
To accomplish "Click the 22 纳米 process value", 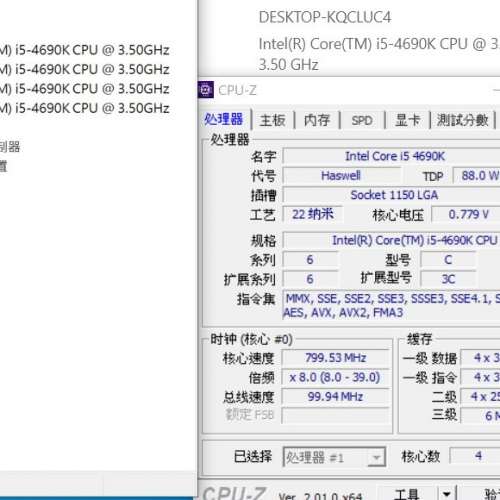I will point(312,214).
